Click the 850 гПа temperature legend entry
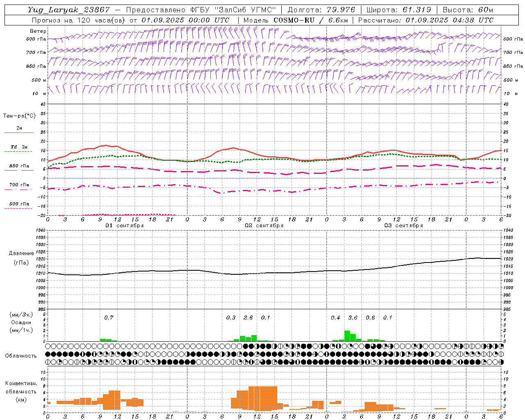The height and width of the screenshot is (420, 525). click(x=19, y=166)
